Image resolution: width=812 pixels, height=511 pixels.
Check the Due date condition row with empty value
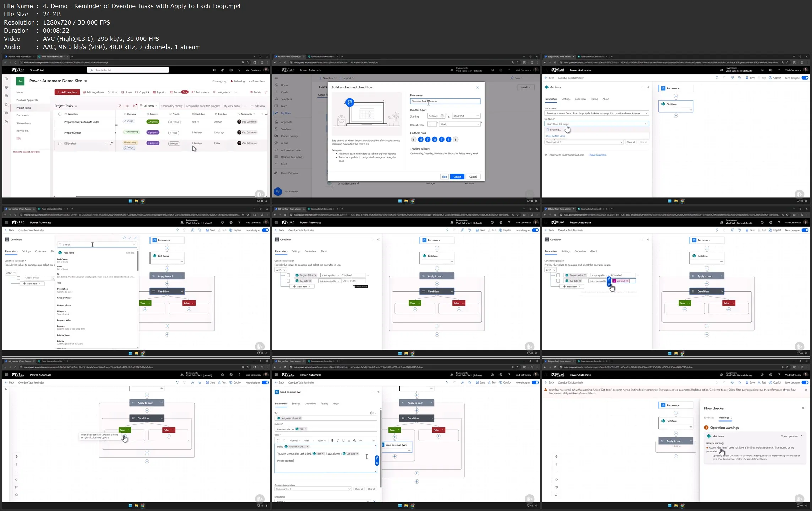(x=288, y=281)
